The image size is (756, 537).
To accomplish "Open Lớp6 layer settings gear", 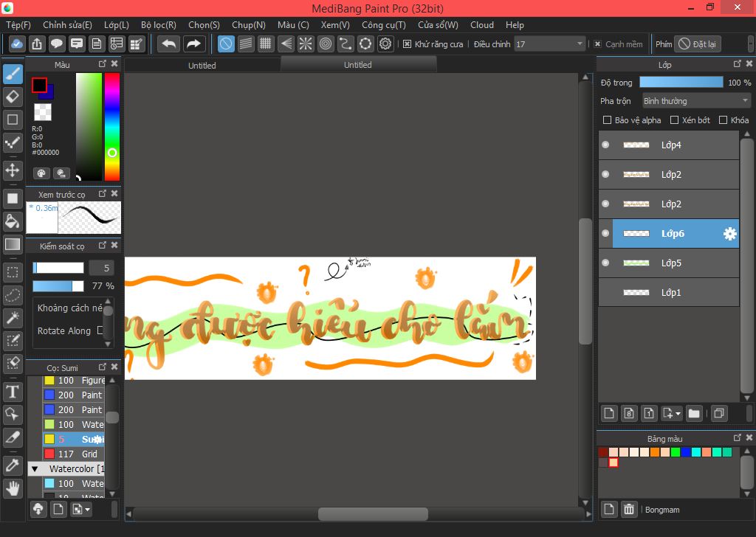I will pos(730,234).
